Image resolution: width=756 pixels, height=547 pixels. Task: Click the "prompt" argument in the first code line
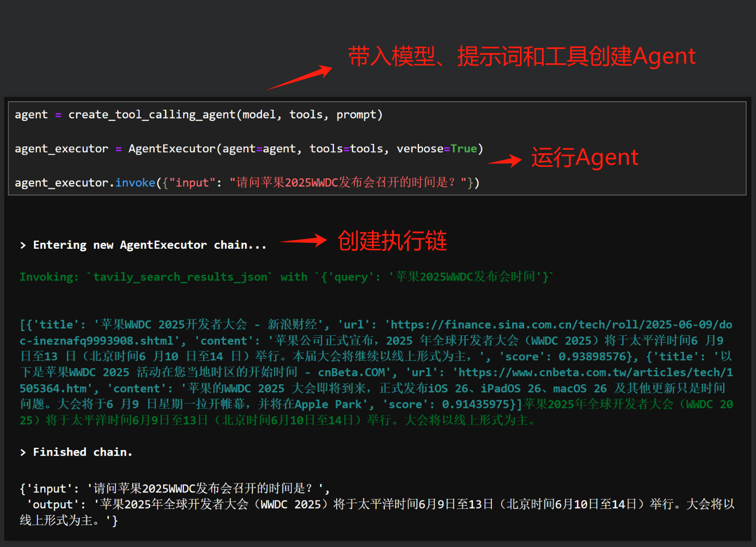(356, 115)
